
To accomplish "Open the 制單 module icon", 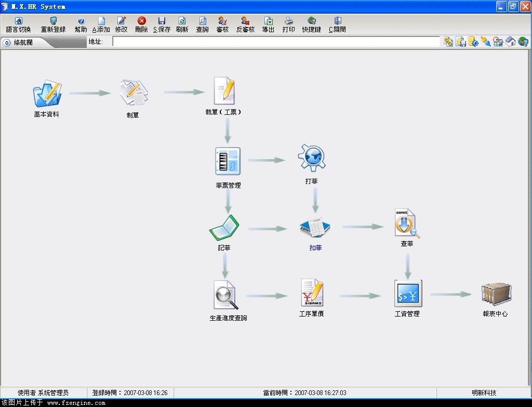I will point(134,93).
